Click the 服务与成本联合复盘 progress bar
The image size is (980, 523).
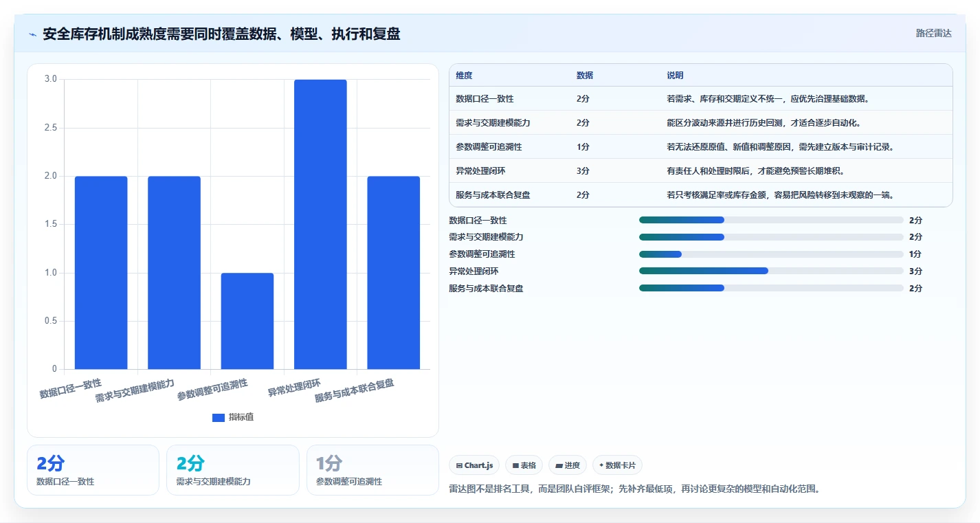[771, 288]
